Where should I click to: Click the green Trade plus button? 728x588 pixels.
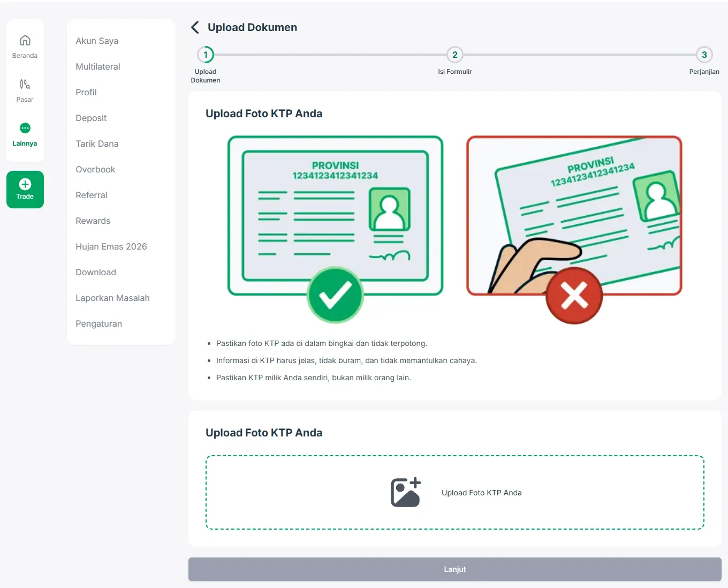(x=25, y=190)
